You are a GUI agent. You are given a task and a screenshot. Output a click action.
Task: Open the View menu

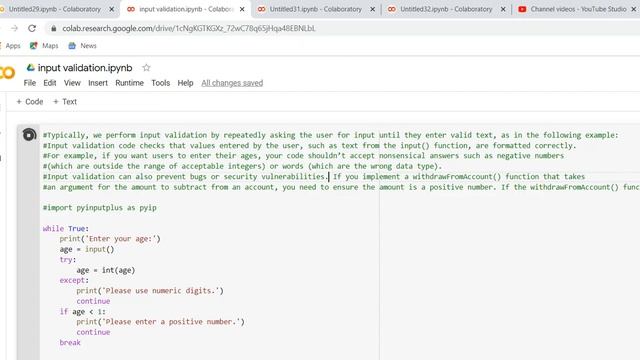tap(72, 83)
